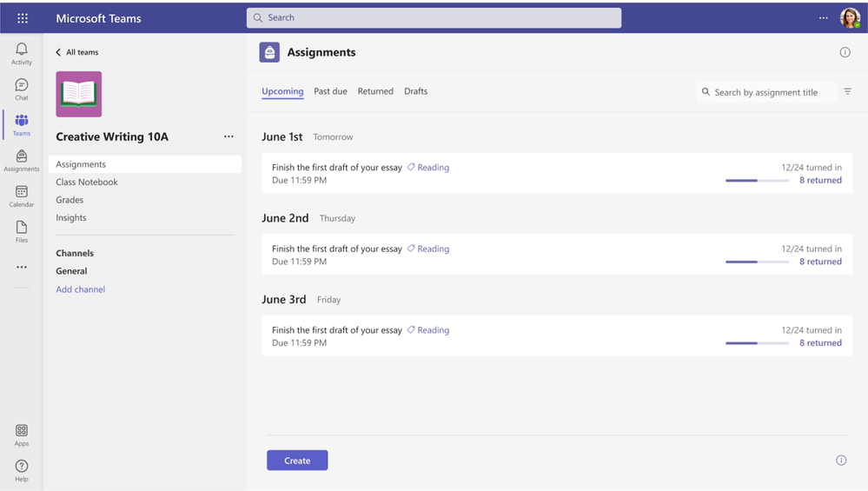The height and width of the screenshot is (491, 868).
Task: Click turned-in progress bar for June 1st
Action: click(x=758, y=181)
